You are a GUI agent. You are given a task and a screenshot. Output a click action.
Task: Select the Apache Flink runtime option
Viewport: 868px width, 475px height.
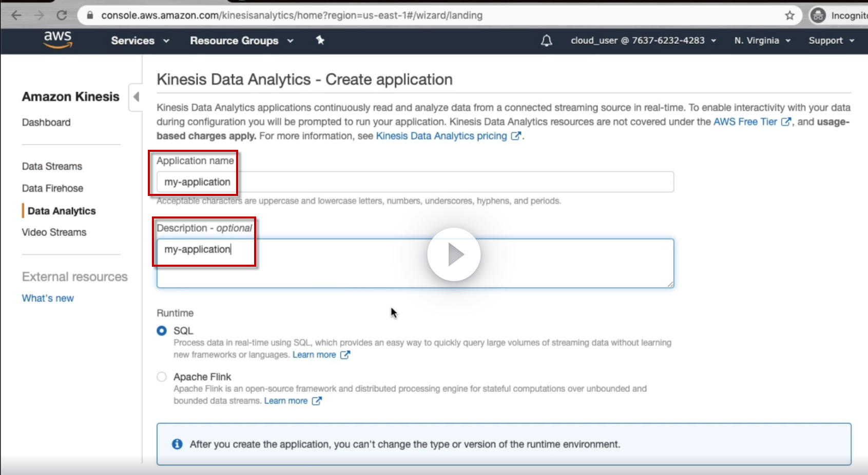162,377
